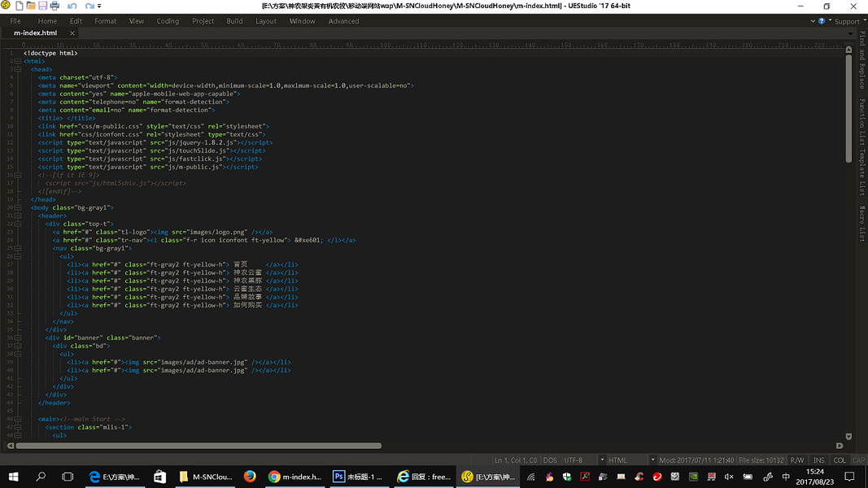This screenshot has width=868, height=488.
Task: Open the Microsoft Store taskbar icon
Action: (x=159, y=477)
